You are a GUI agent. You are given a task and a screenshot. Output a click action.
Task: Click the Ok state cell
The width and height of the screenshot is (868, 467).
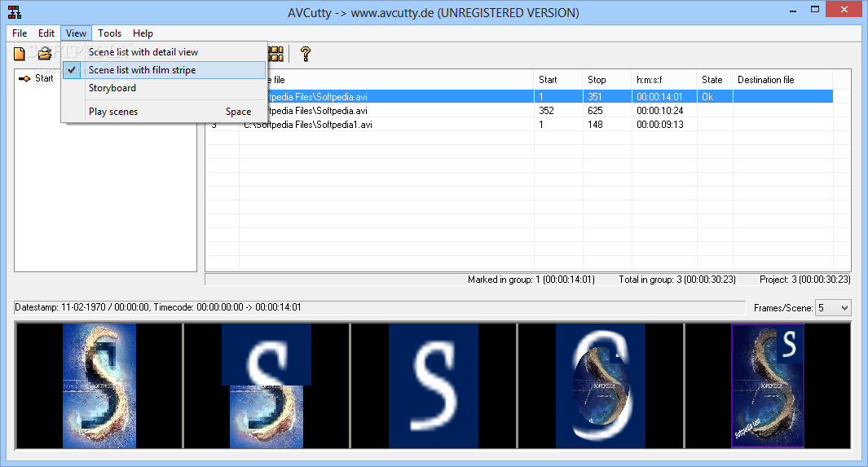coord(715,97)
